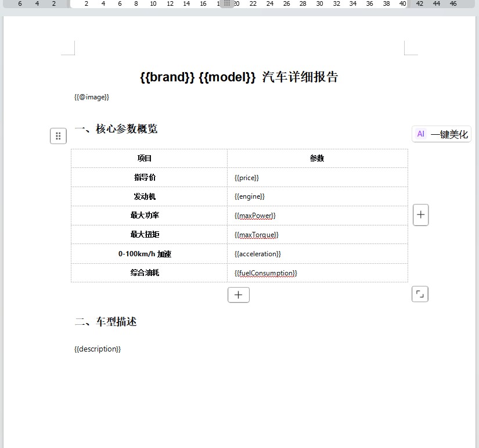Click the 0-100km/h 加速 cell

coord(149,253)
